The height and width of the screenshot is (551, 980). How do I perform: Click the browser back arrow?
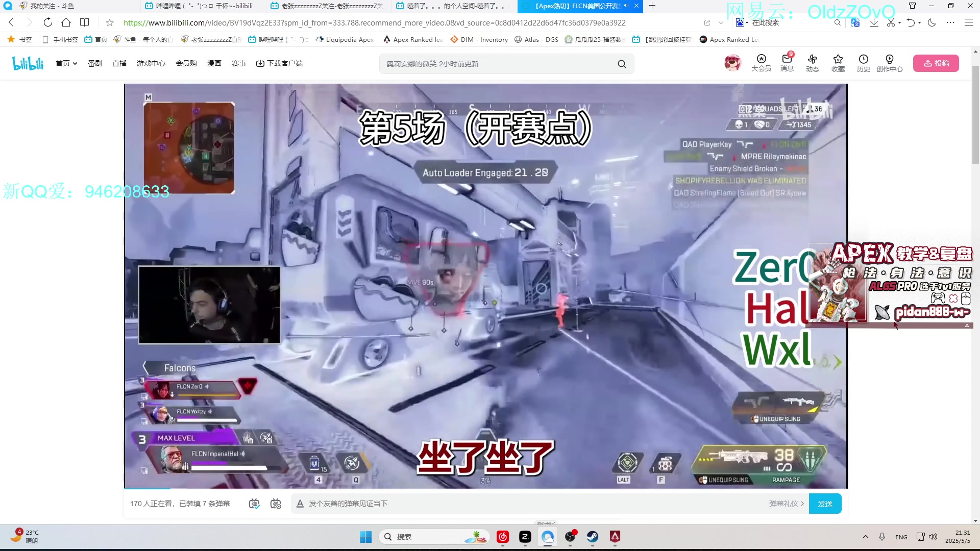coord(11,22)
